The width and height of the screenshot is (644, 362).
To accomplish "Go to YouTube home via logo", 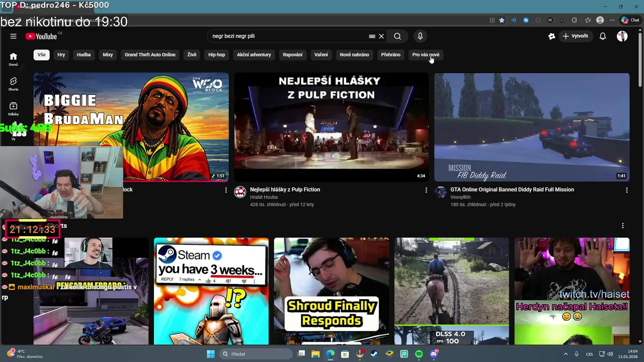I will pyautogui.click(x=41, y=36).
